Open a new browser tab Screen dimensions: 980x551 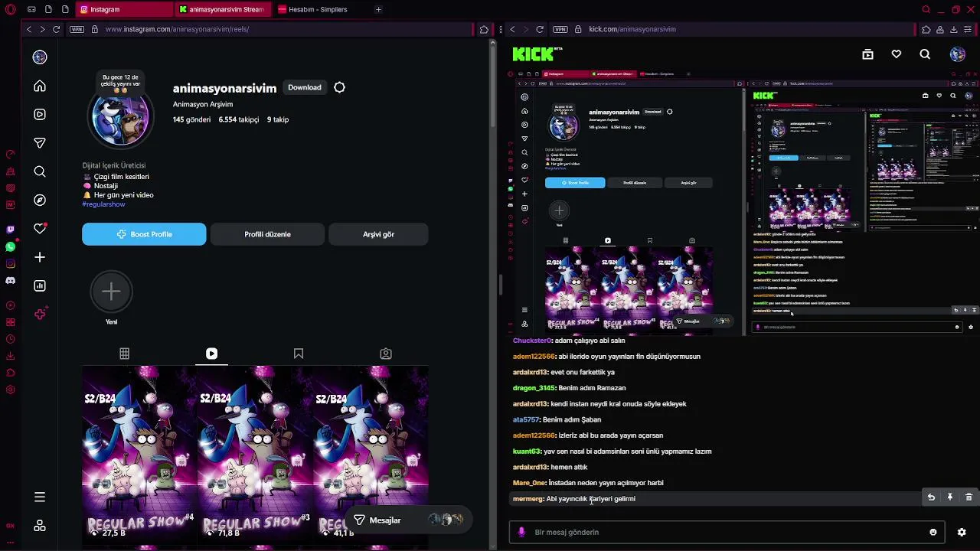[378, 9]
